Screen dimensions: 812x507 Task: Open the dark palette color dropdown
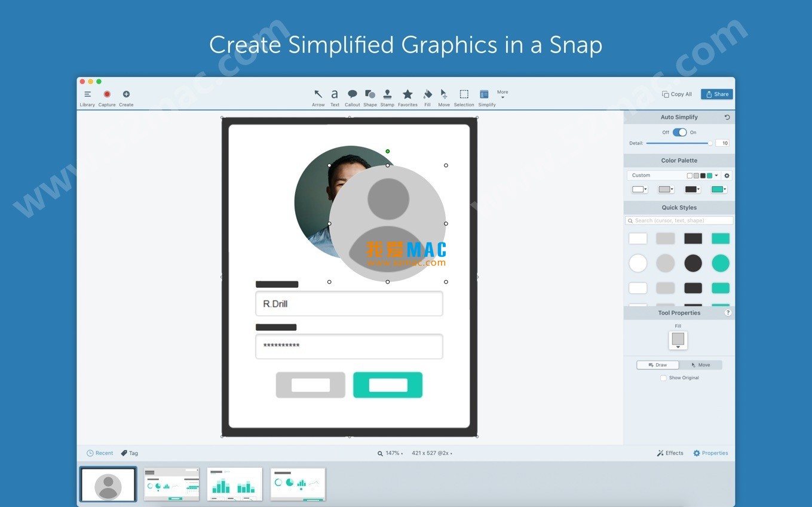pos(693,189)
